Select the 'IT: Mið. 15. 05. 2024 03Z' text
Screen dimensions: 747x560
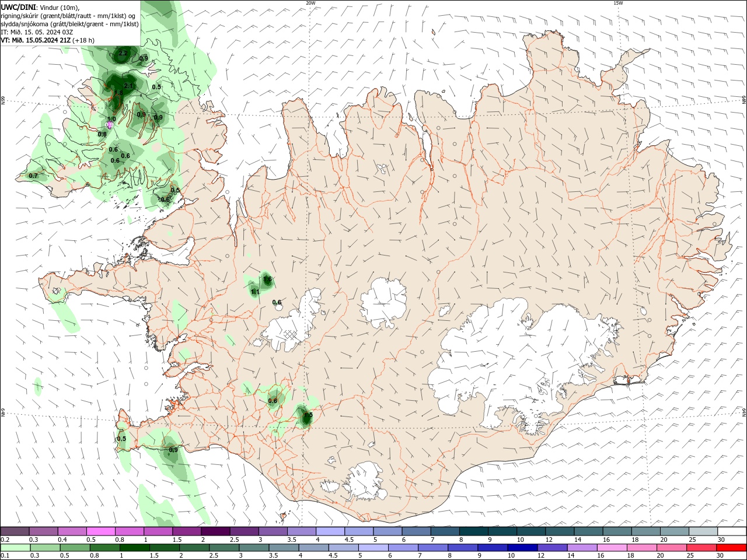(x=37, y=32)
